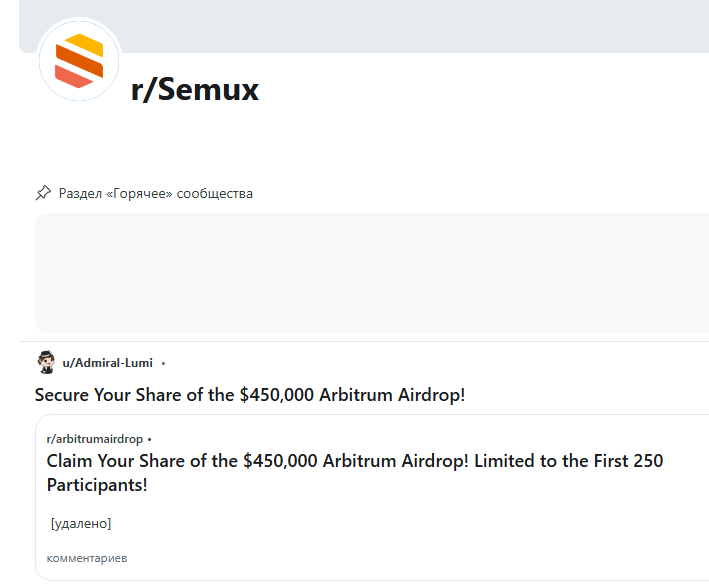
Task: Open the u/Admiral-Lumi profile link
Action: (x=107, y=363)
